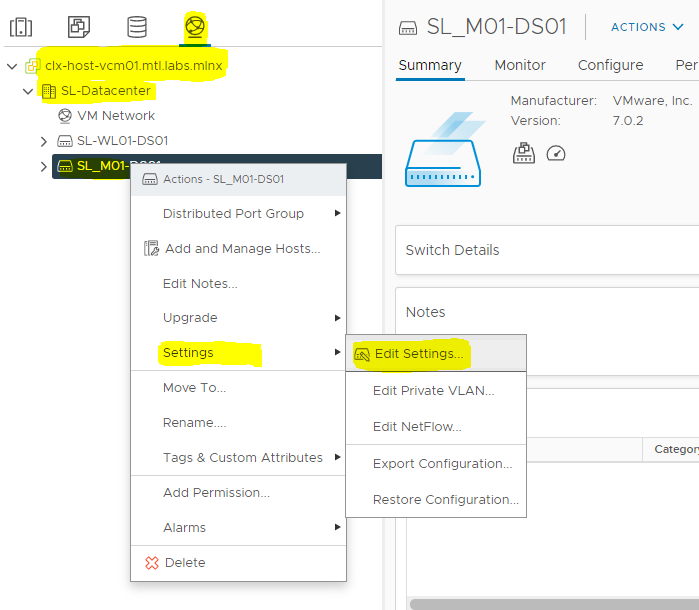The width and height of the screenshot is (699, 610).
Task: Open the Alarms submenu arrow
Action: (x=337, y=527)
